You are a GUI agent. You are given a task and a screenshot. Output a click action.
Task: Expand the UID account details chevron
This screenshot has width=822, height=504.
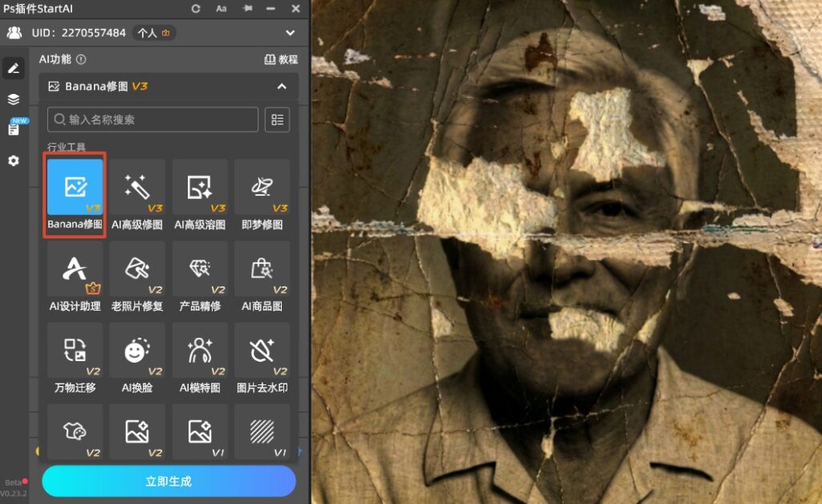pyautogui.click(x=291, y=33)
